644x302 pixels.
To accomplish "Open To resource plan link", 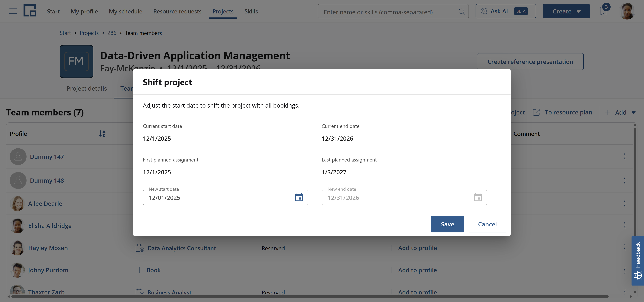I will (563, 112).
